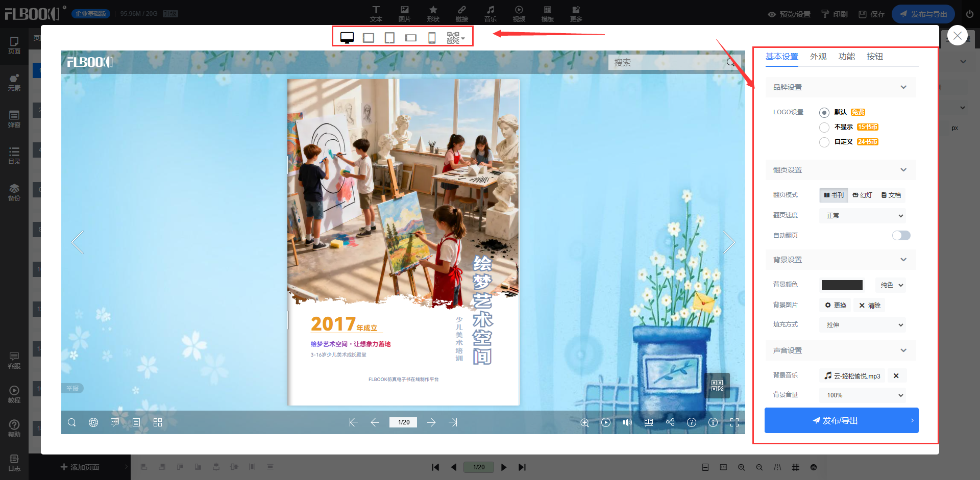Open the QR code preview dropdown
Screen dimensions: 980x480
click(455, 38)
